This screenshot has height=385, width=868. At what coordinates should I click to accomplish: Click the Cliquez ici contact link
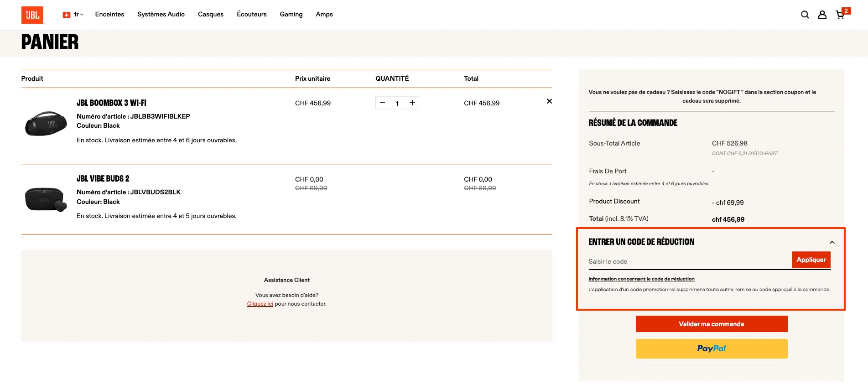(260, 304)
